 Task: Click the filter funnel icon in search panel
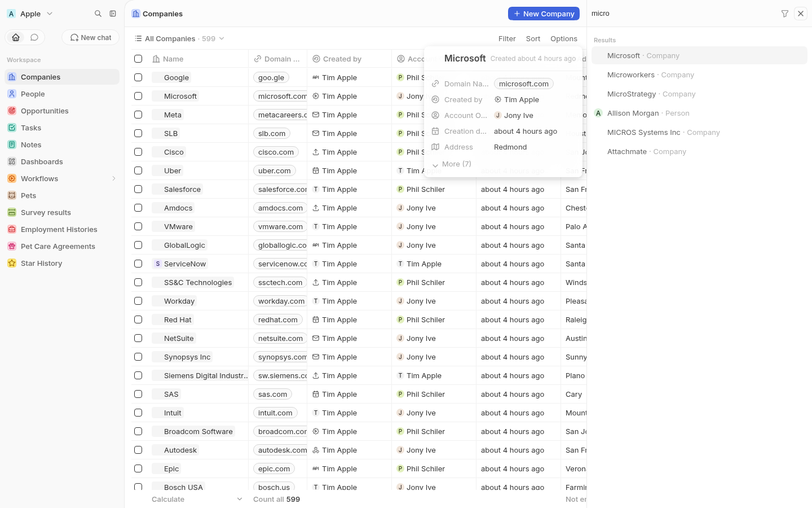785,14
